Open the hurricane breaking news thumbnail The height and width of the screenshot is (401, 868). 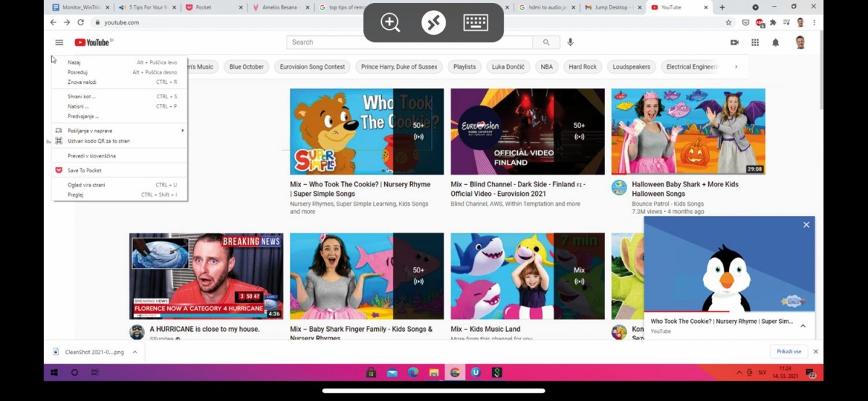(206, 276)
